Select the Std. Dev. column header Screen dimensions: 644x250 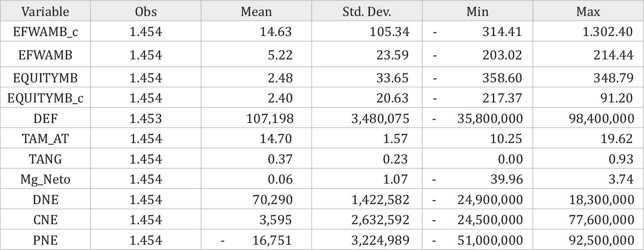tap(367, 11)
